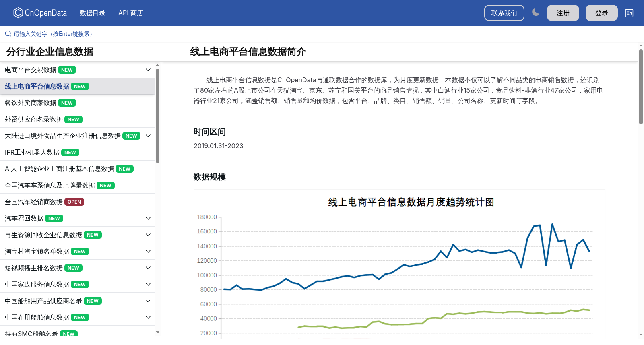The image size is (644, 345).
Task: Expand 电商平台交易数据 chevron
Action: click(x=148, y=70)
